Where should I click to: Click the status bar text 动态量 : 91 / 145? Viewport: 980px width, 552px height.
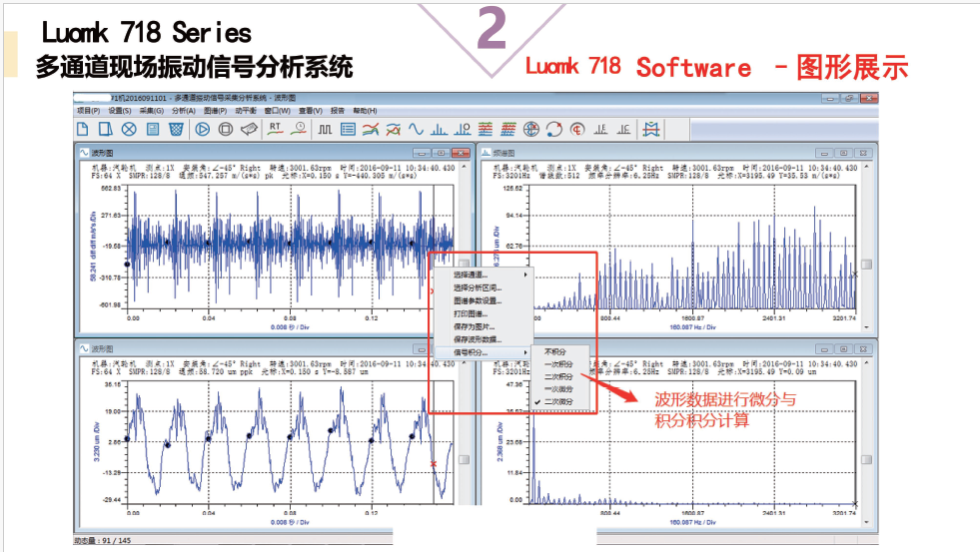pyautogui.click(x=103, y=541)
